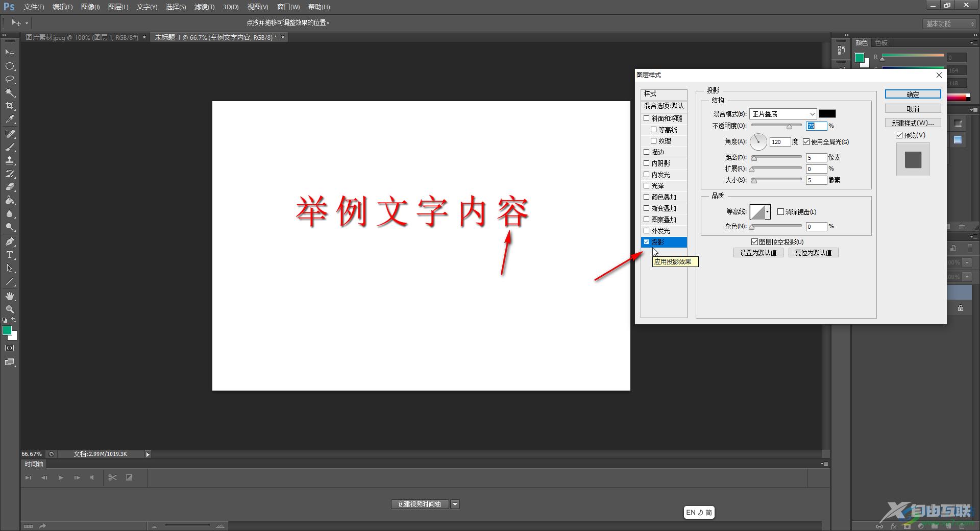Select the Blur tool
The height and width of the screenshot is (531, 980).
tap(10, 213)
